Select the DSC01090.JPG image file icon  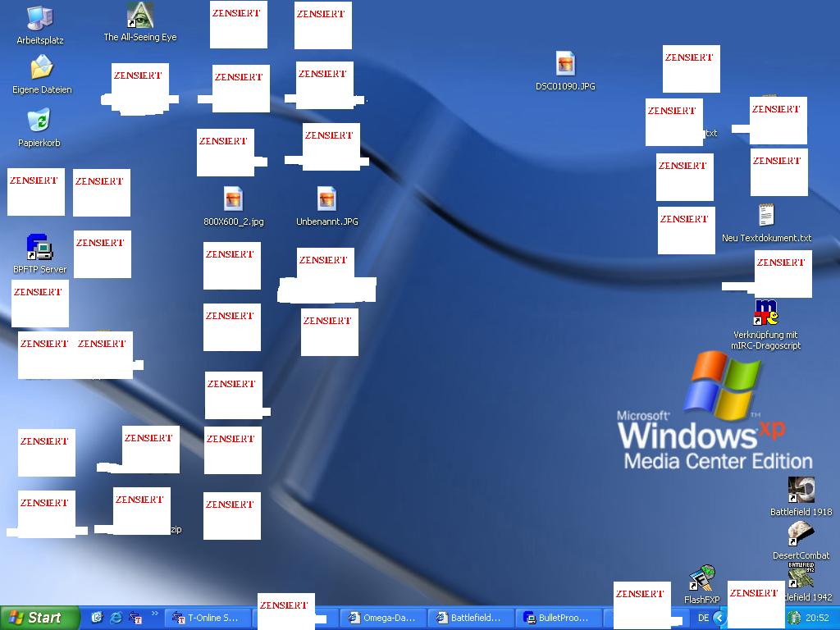click(565, 63)
